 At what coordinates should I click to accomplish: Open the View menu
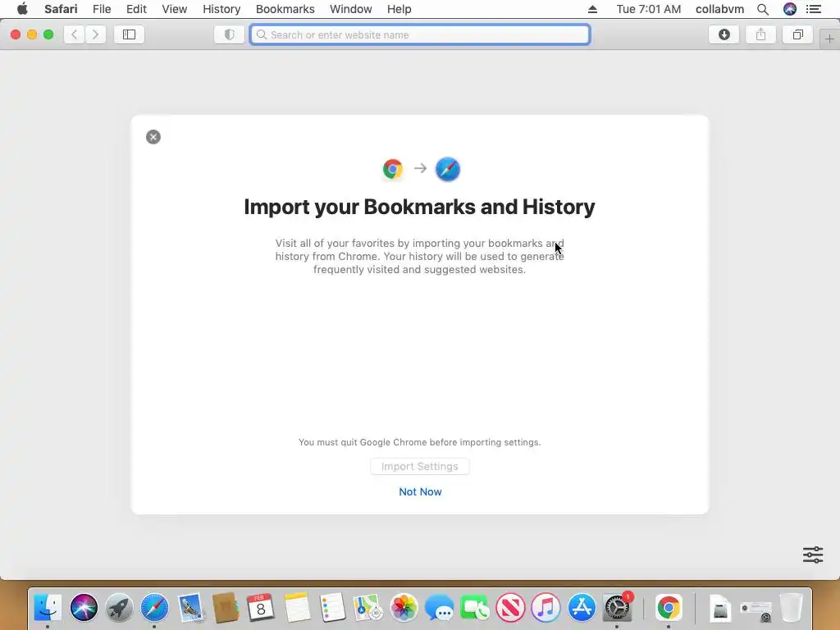click(x=175, y=9)
